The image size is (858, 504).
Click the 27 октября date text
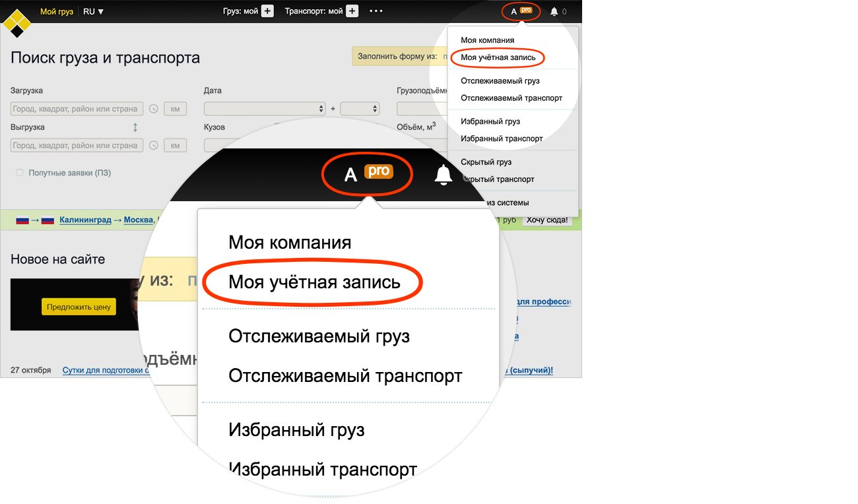point(30,371)
